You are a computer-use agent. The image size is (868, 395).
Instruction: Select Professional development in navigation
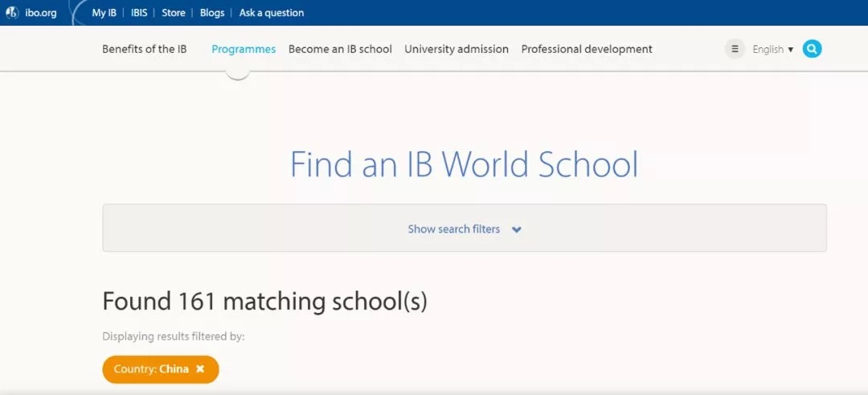point(587,49)
